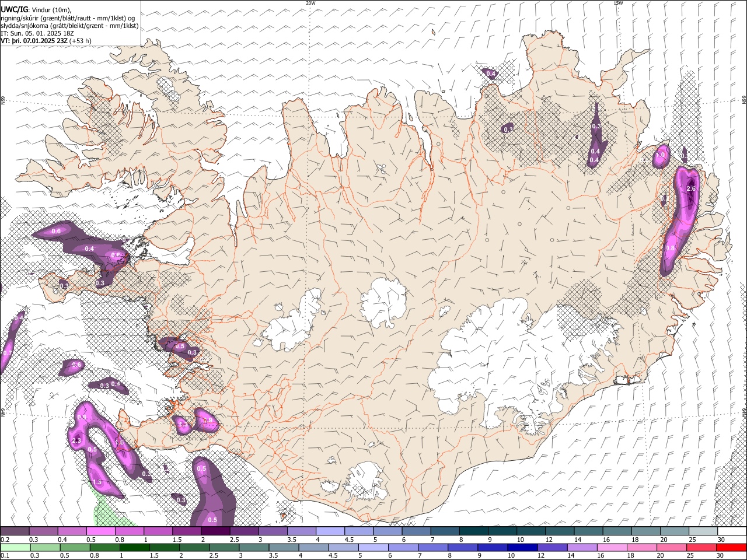Viewport: 747px width, 560px height.
Task: Click the "15W" longitude label
Action: [617, 3]
